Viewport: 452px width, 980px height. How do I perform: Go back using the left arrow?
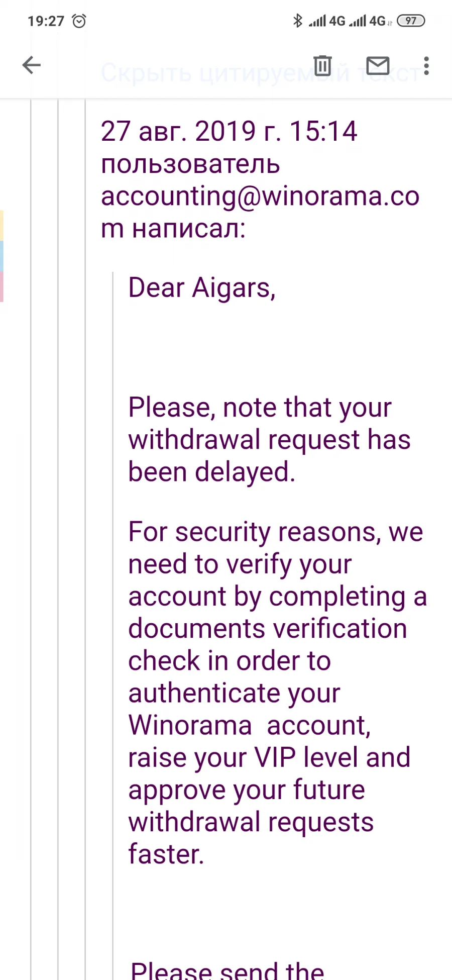click(31, 65)
